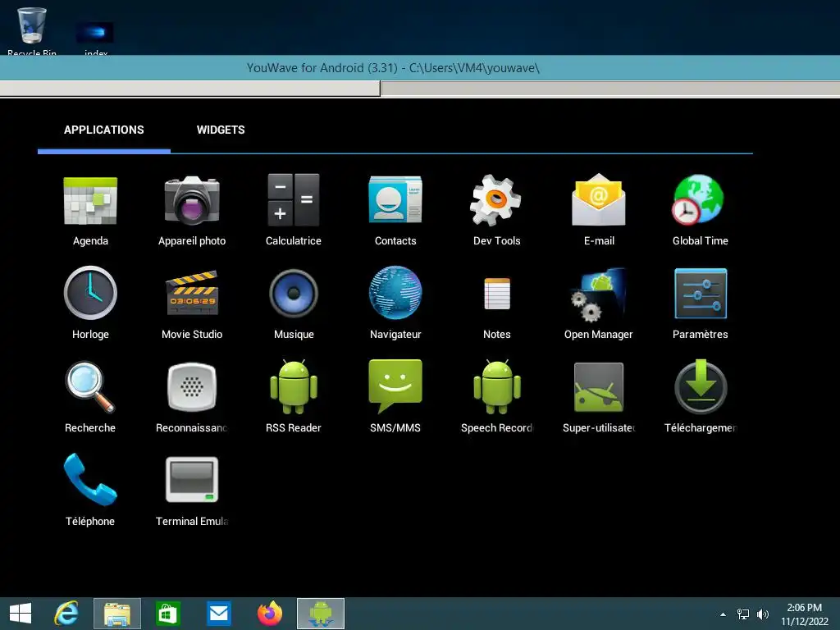The height and width of the screenshot is (630, 840).
Task: Click the taskbar clock showing 2:06 PM
Action: pyautogui.click(x=804, y=614)
